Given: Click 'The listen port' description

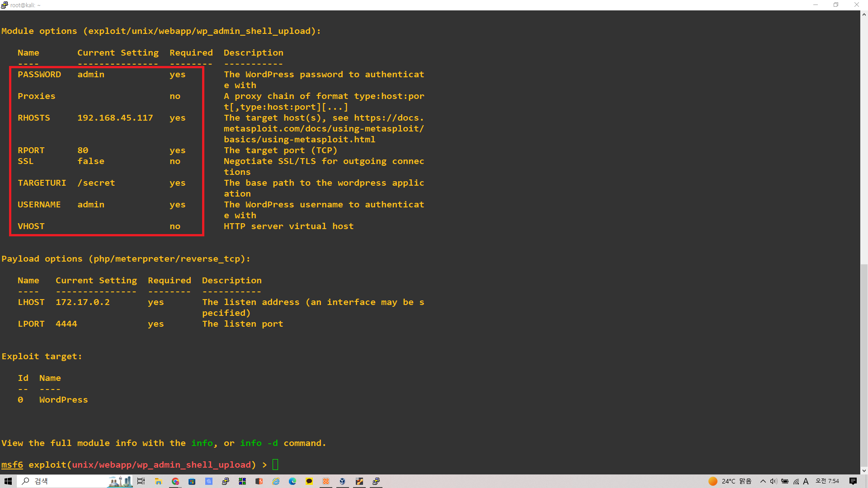Looking at the screenshot, I should coord(243,324).
